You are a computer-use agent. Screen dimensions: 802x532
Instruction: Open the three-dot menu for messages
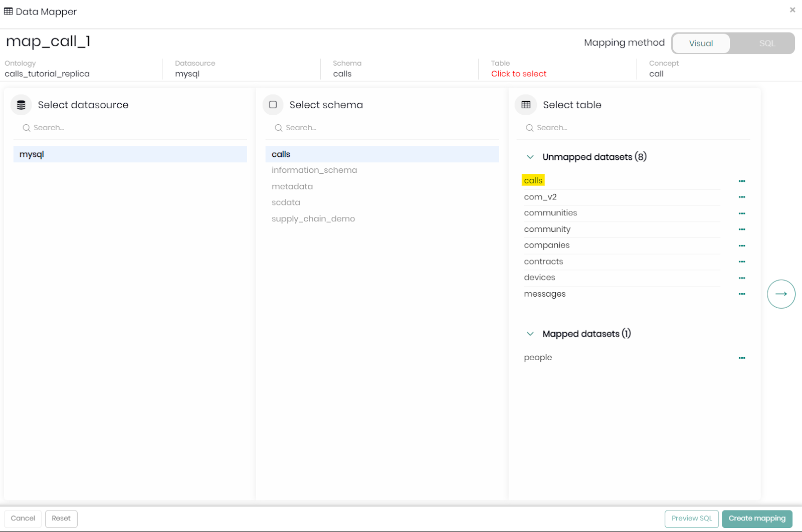point(742,294)
